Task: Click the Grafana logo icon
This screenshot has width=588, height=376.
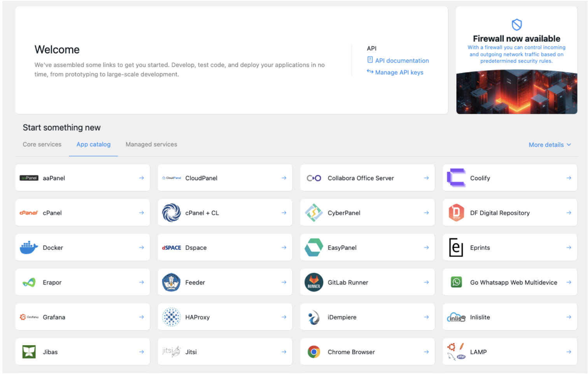Action: tap(29, 317)
